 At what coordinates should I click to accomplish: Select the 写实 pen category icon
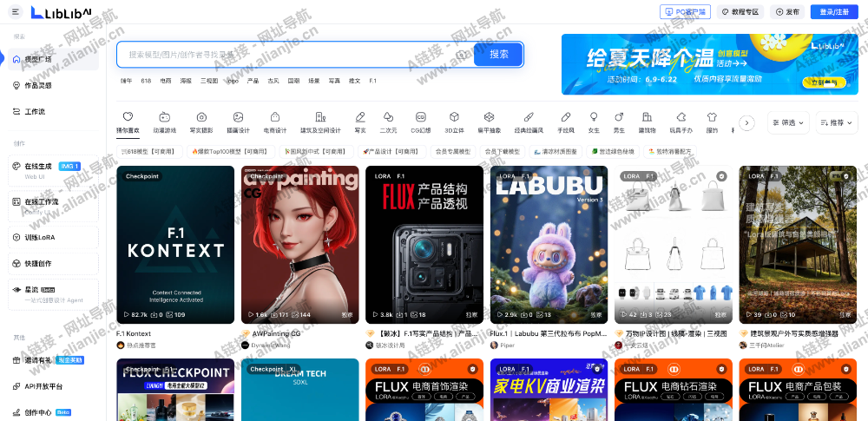coord(360,122)
